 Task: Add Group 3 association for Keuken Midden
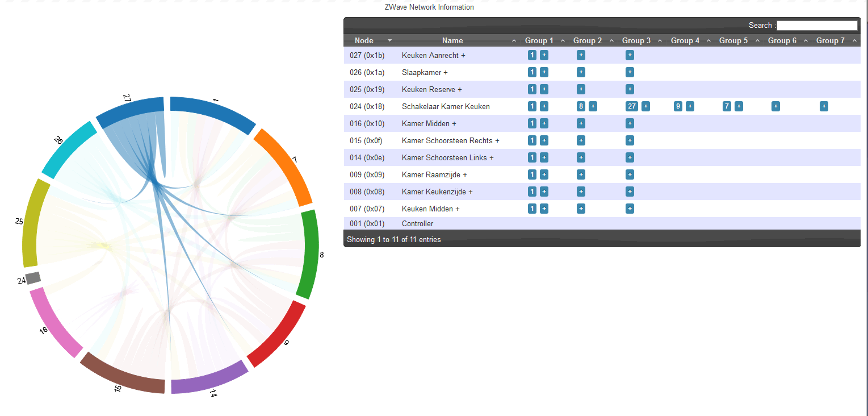pos(630,209)
